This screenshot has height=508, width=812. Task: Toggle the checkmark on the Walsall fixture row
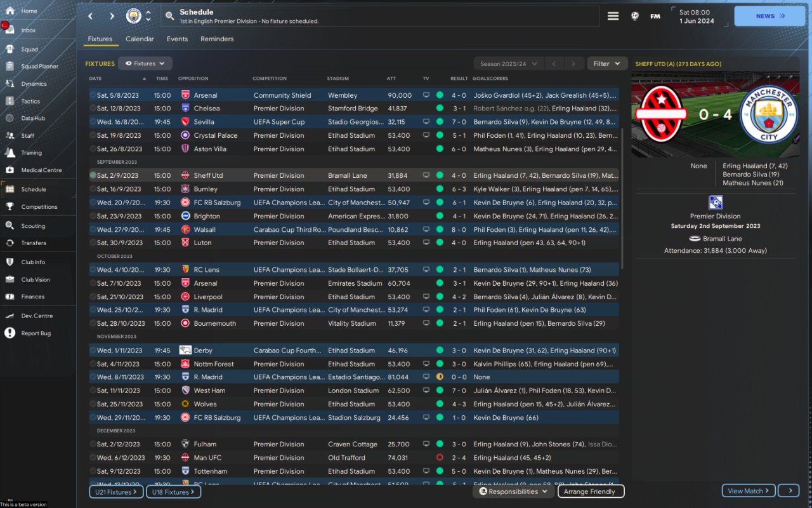[93, 229]
